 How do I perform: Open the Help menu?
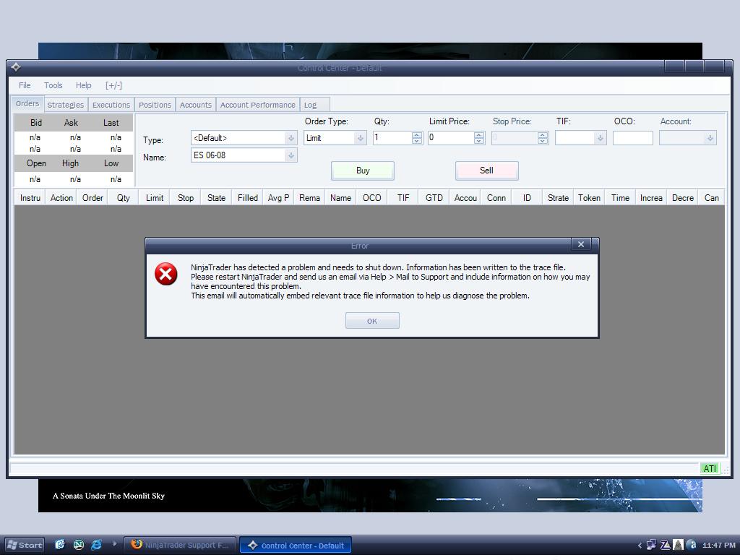click(84, 85)
